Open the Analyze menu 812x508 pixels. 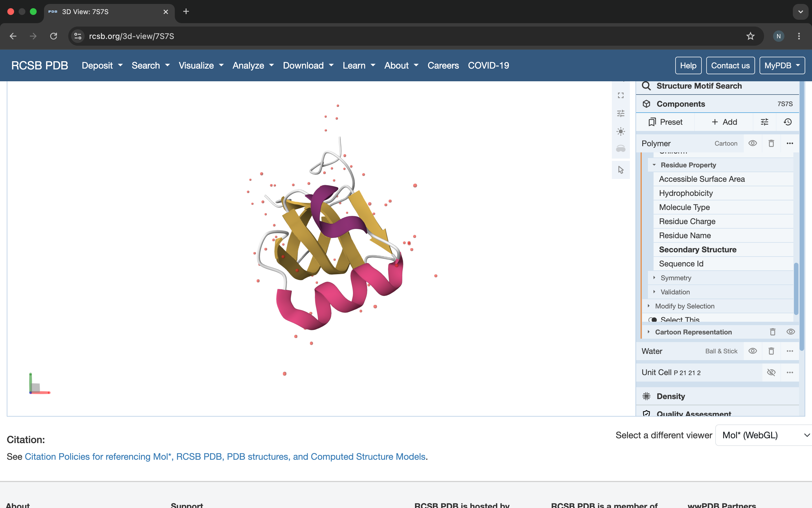(253, 65)
